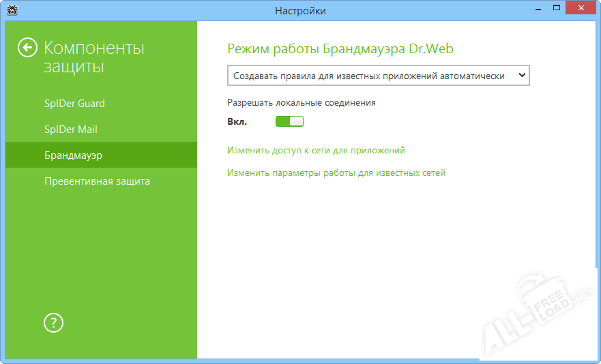Toggle the Разрешать локальные соединения switch
601x364 pixels.
click(289, 121)
